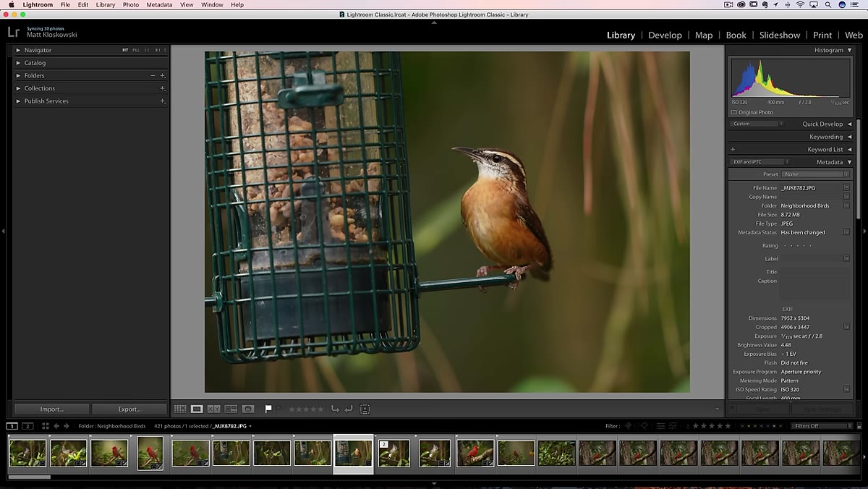Screen dimensions: 868x489
Task: Toggle filter lock switch at filmstrip end
Action: pyautogui.click(x=859, y=426)
